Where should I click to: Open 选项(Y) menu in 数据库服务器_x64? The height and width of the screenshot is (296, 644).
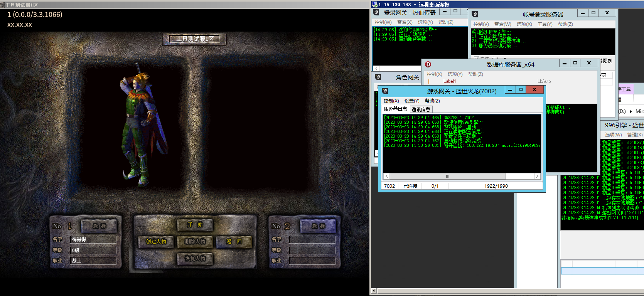pos(455,74)
